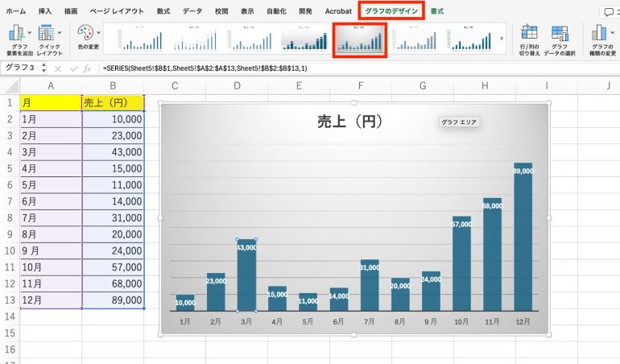Screen dimensions: 620x364
Task: Click the 7月 bar labeled 31,000
Action: [x=370, y=285]
